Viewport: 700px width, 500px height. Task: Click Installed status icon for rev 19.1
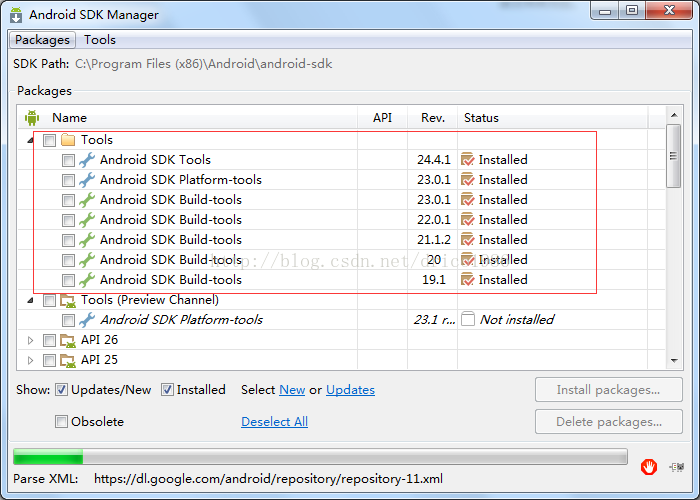[x=467, y=279]
